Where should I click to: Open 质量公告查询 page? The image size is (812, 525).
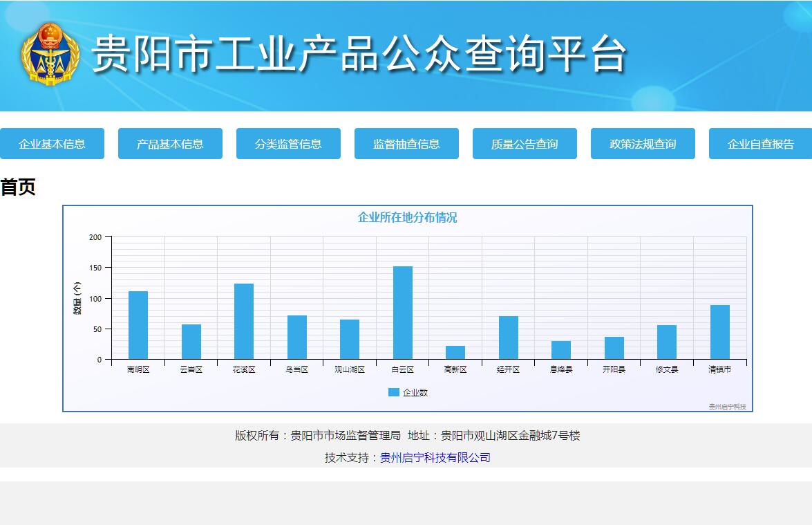pos(525,144)
